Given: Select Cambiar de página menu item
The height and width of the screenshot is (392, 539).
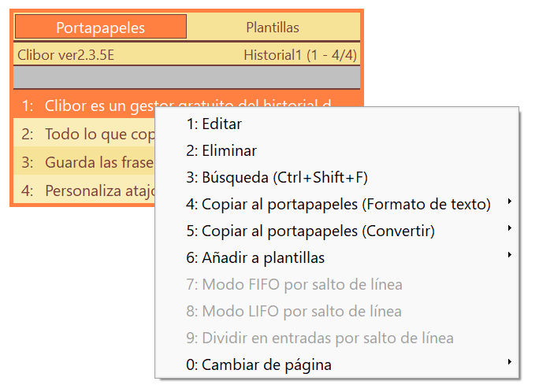Looking at the screenshot, I should [337, 365].
